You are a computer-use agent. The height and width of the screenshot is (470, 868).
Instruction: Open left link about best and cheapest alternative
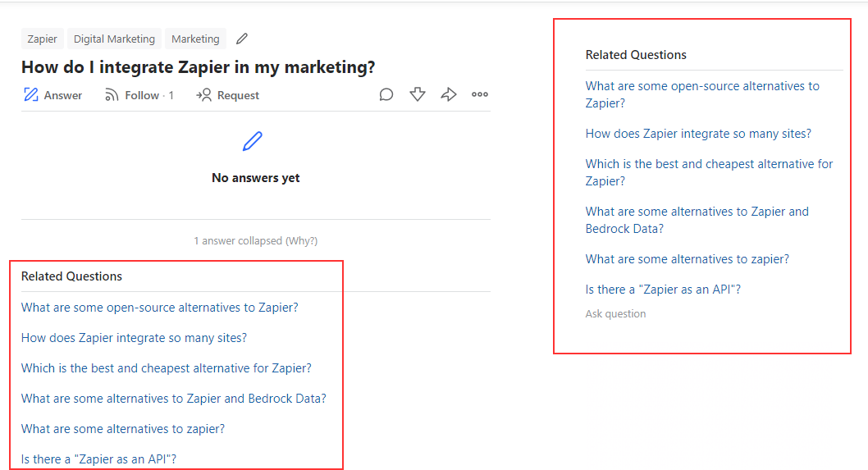(167, 368)
